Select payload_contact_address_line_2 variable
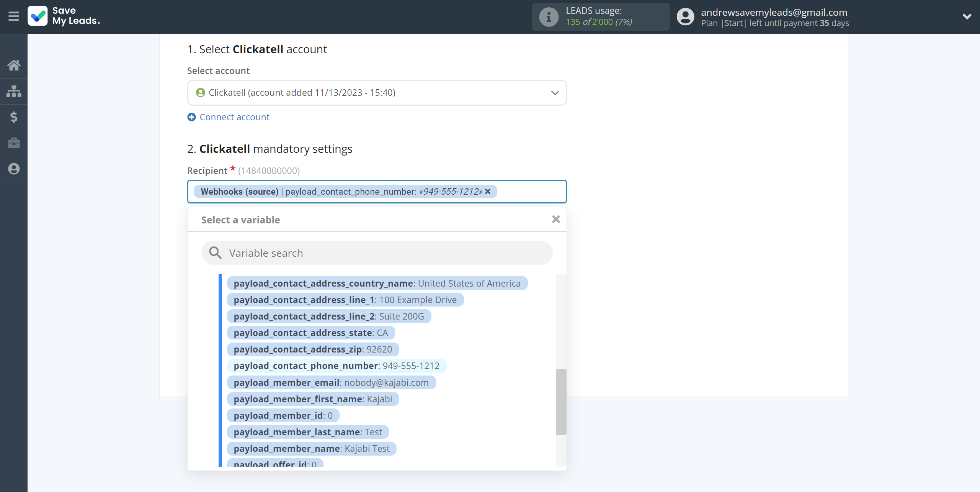Image resolution: width=980 pixels, height=492 pixels. 329,316
